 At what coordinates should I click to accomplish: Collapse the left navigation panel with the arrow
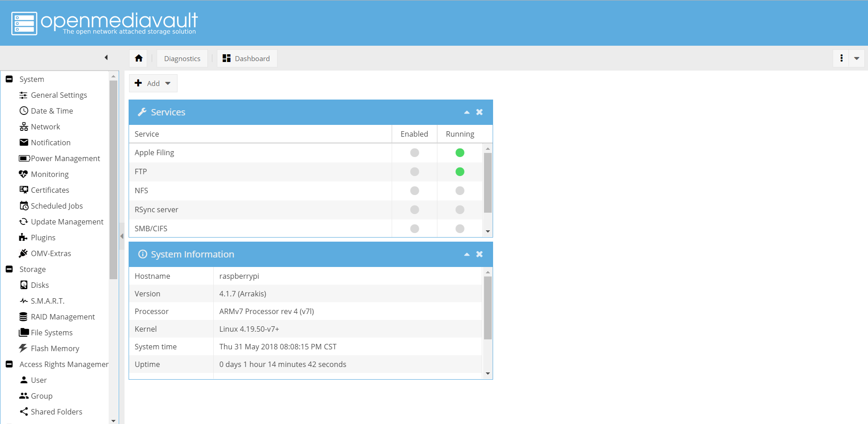[106, 57]
